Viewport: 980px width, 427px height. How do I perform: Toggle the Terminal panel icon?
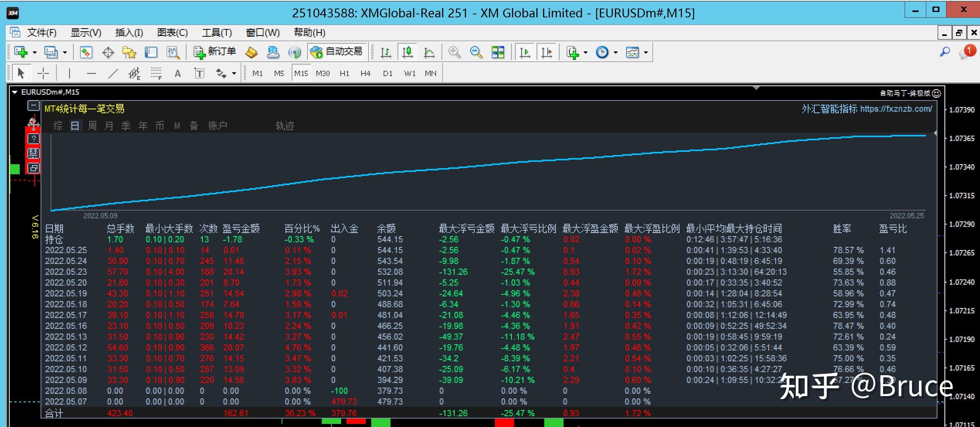click(x=151, y=52)
